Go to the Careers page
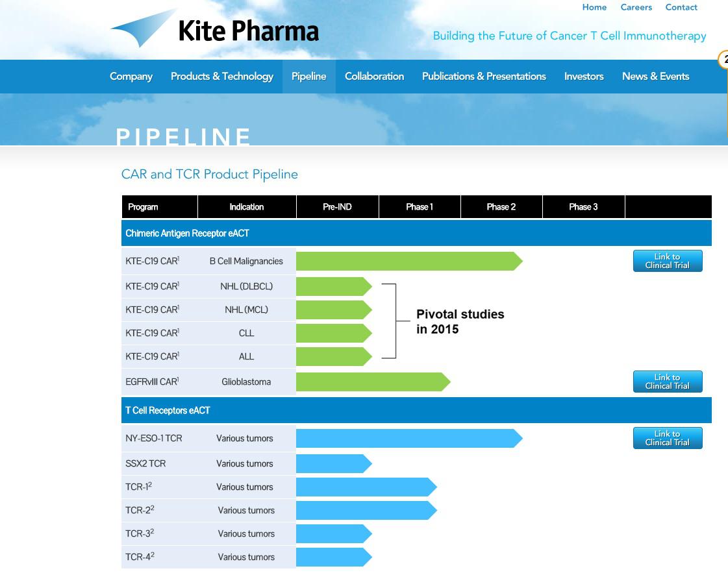Viewport: 728px width, 586px height. pyautogui.click(x=636, y=8)
